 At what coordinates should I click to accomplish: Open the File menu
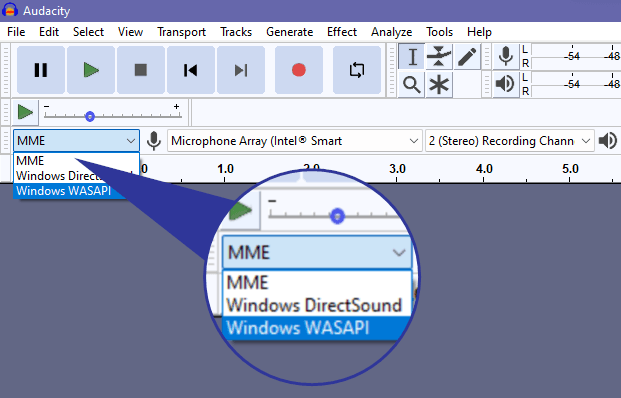pos(16,32)
